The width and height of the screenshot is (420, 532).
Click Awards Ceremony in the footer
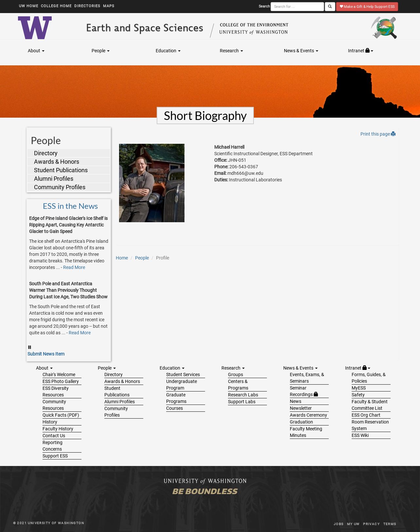click(308, 415)
